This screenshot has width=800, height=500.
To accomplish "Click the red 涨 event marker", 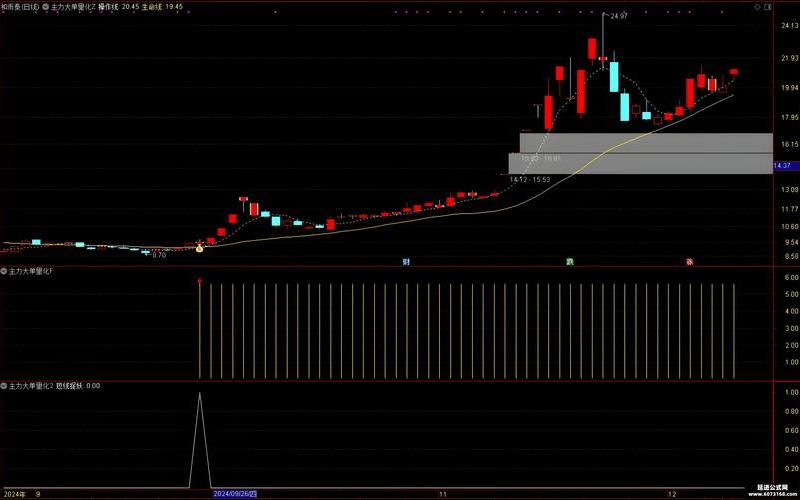I will tap(690, 262).
